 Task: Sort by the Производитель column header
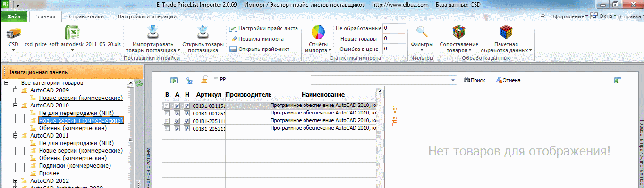point(248,95)
